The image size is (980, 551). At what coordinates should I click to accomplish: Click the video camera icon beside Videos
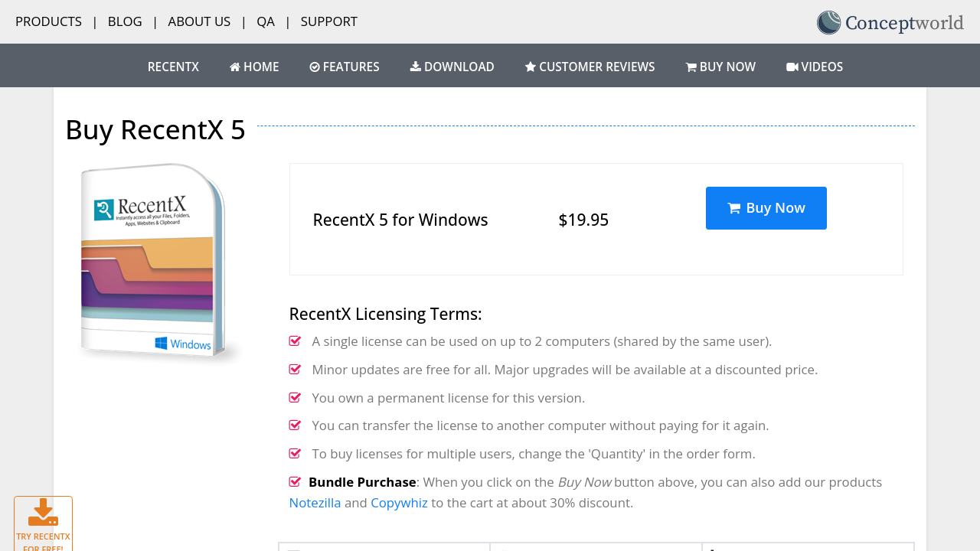pos(792,67)
